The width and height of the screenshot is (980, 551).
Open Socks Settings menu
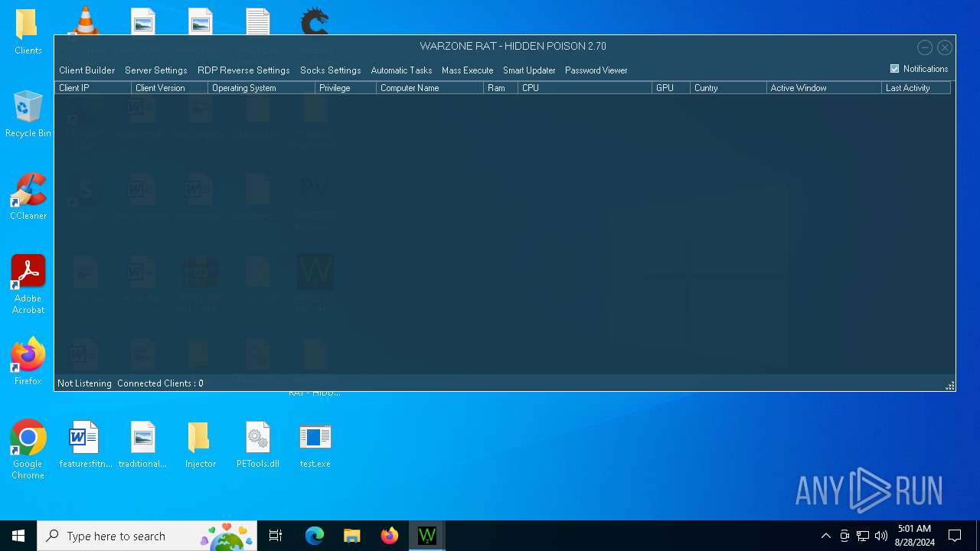(x=330, y=70)
